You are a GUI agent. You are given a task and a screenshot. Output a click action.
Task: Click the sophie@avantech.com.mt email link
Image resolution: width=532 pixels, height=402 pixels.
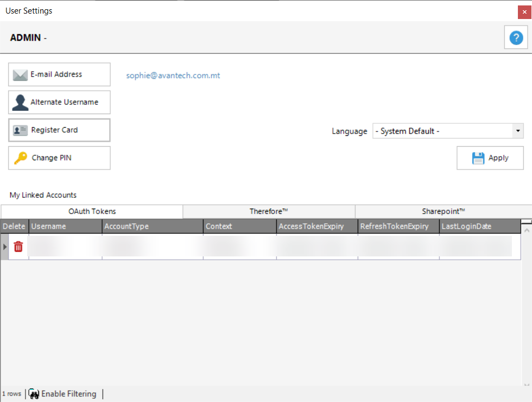(x=173, y=76)
